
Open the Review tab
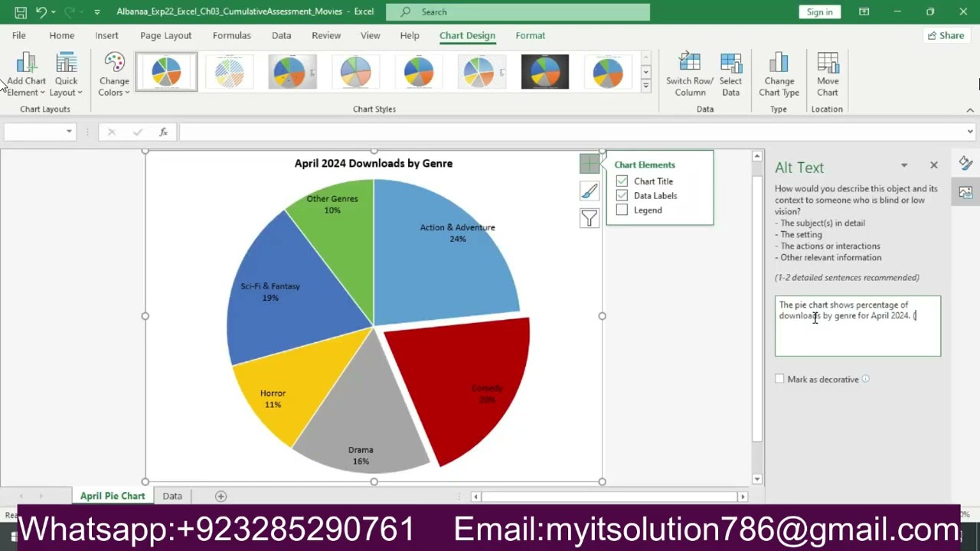(x=326, y=35)
